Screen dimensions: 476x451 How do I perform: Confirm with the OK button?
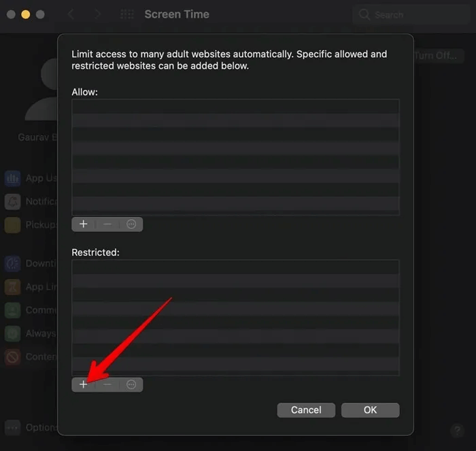[x=370, y=410]
